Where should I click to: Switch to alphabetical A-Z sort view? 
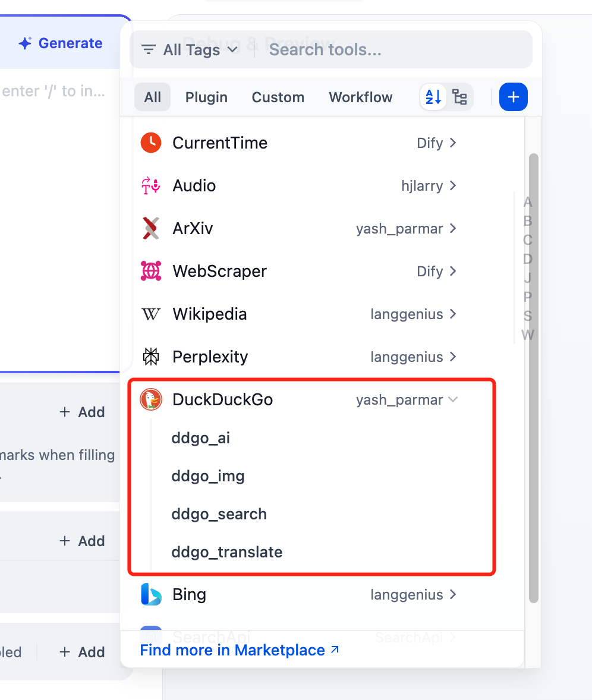[434, 97]
